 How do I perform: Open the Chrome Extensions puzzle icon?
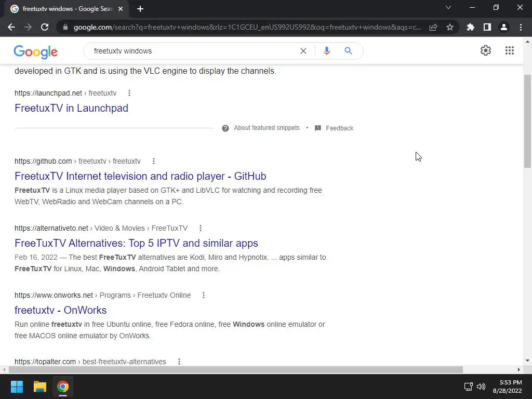(x=471, y=27)
